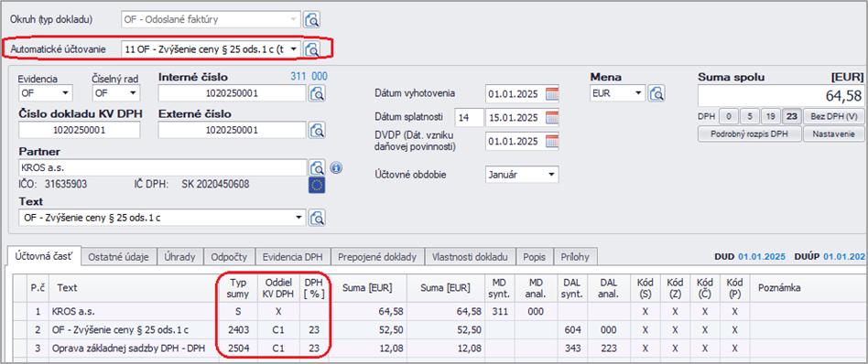Click lookup icon next to Mena dropdown
The image size is (868, 364).
pyautogui.click(x=656, y=93)
